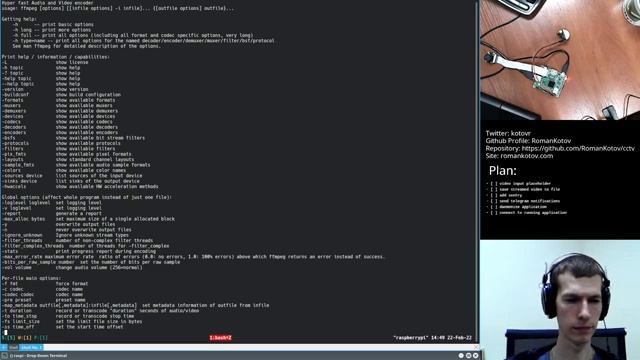Click the '-protocols show available protocols' line

(x=61, y=143)
